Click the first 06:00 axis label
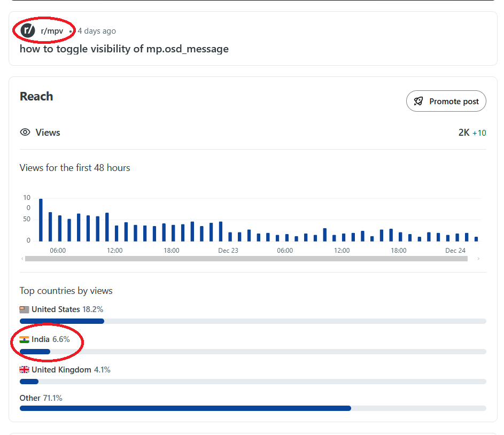This screenshot has height=435, width=504. pos(58,250)
